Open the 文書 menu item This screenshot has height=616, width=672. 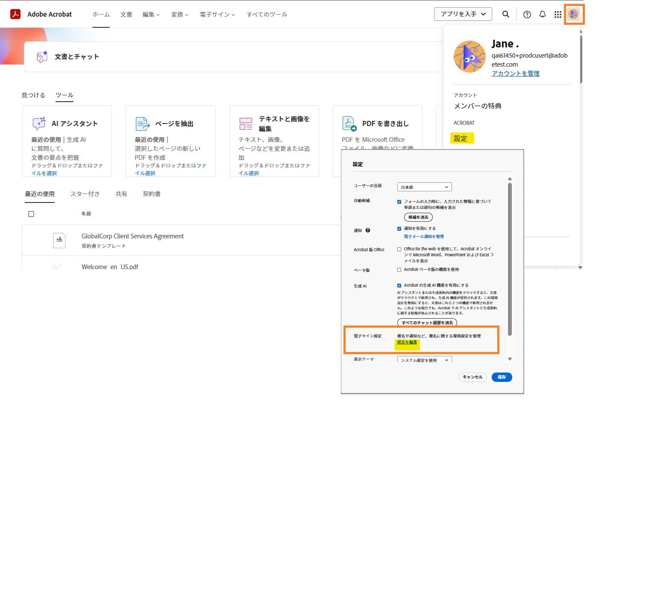click(126, 15)
